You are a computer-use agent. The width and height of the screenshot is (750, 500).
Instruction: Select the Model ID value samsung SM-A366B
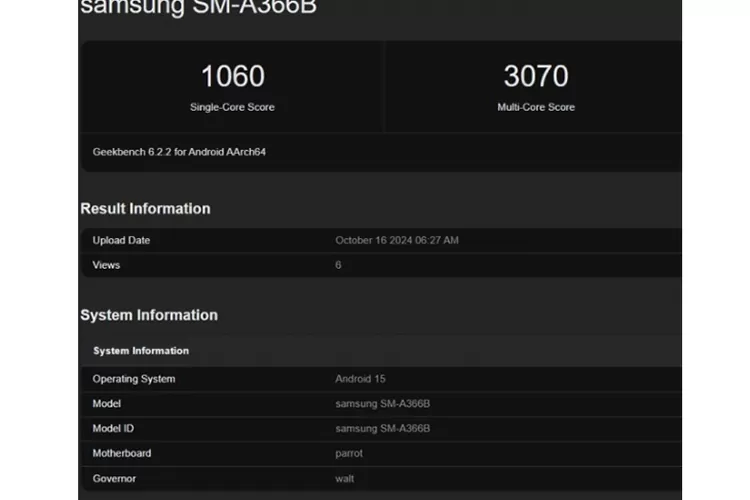pyautogui.click(x=382, y=429)
